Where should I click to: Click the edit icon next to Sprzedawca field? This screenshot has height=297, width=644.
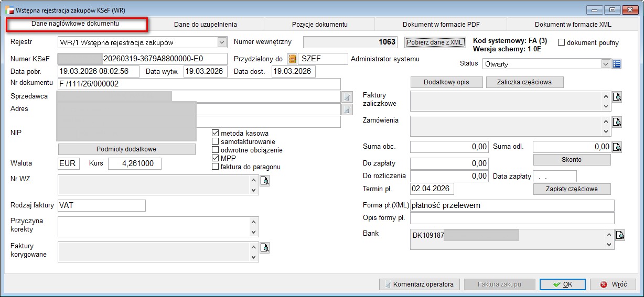click(347, 97)
